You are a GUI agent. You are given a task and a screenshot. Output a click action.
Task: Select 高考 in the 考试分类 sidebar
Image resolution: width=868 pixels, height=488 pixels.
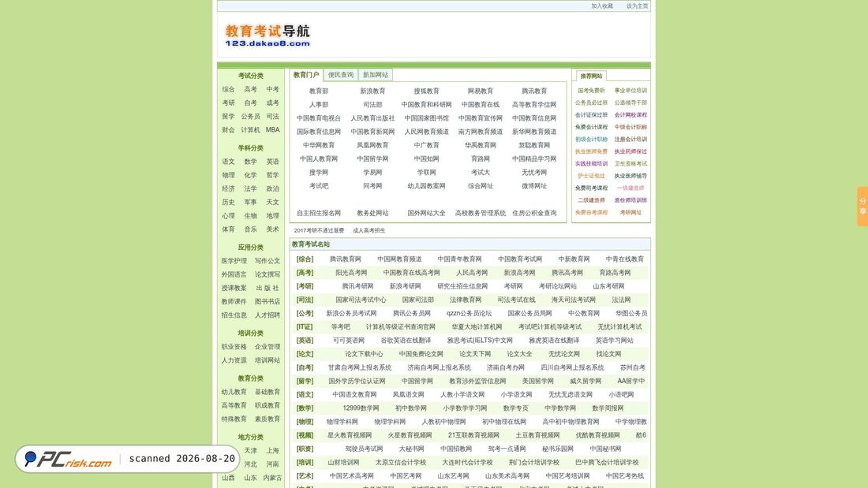coord(251,90)
